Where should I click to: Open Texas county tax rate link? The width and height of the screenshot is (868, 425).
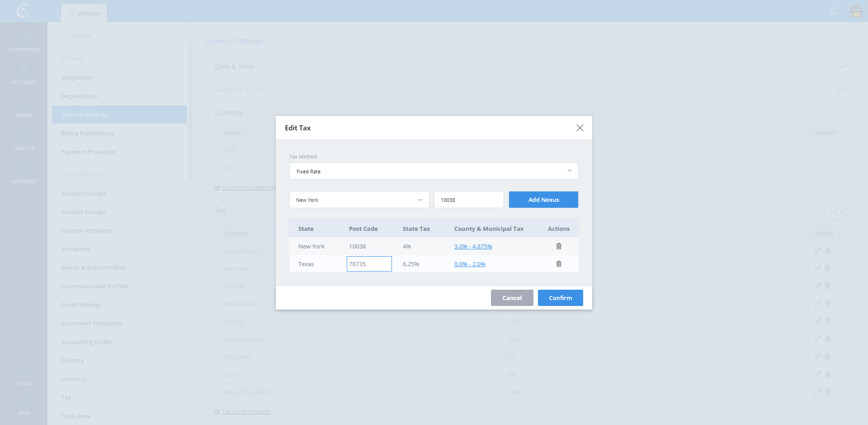470,264
